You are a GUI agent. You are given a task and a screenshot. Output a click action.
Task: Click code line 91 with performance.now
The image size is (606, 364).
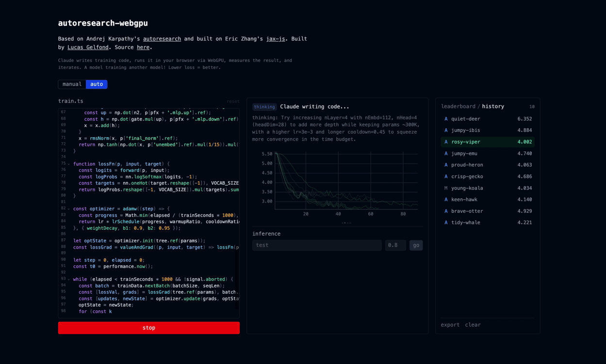click(x=113, y=267)
